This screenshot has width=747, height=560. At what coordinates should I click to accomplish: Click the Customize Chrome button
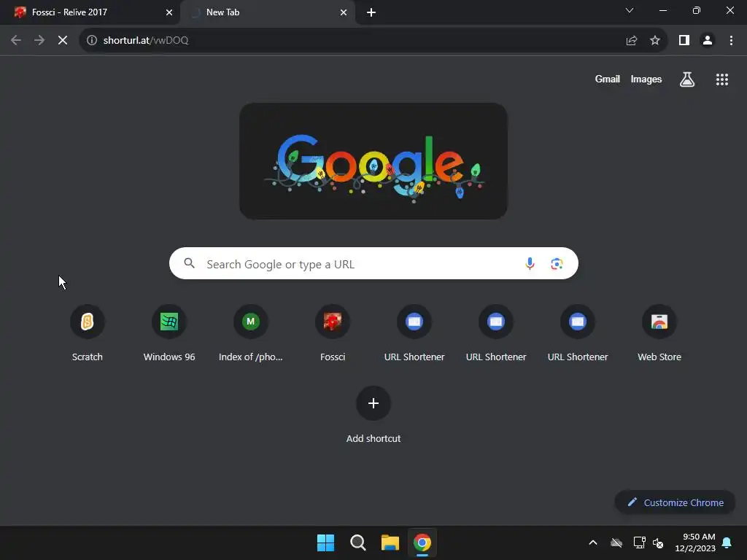tap(675, 502)
